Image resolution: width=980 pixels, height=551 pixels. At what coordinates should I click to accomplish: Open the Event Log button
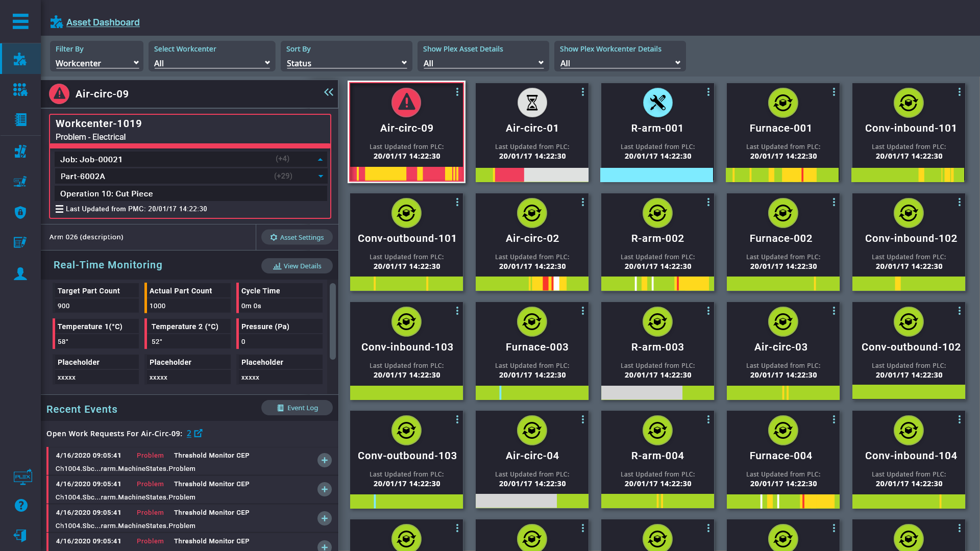coord(297,408)
